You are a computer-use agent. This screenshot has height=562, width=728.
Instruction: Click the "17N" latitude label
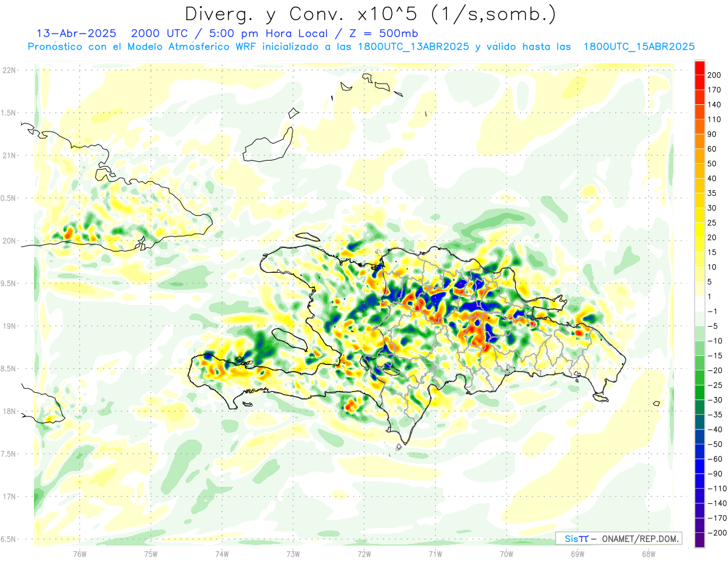8,497
